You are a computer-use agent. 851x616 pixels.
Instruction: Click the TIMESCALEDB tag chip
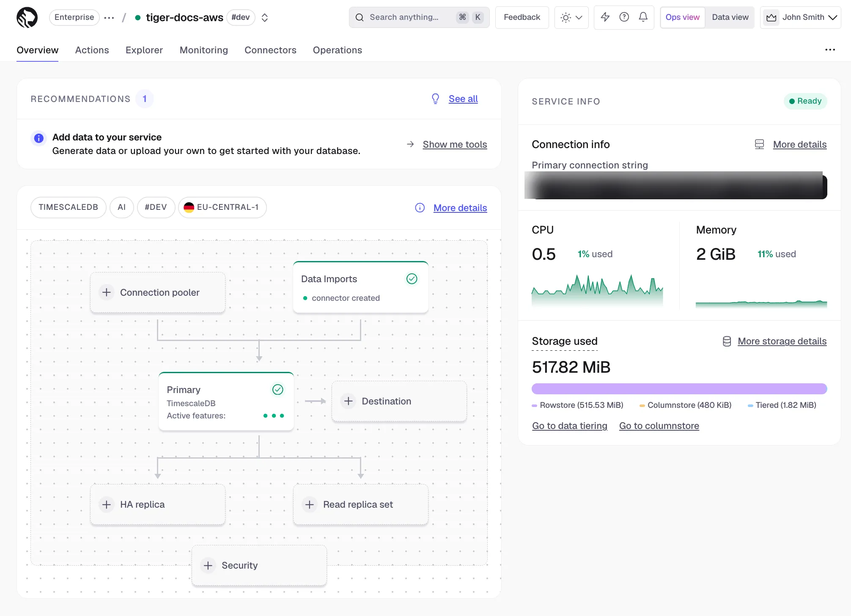click(x=69, y=207)
